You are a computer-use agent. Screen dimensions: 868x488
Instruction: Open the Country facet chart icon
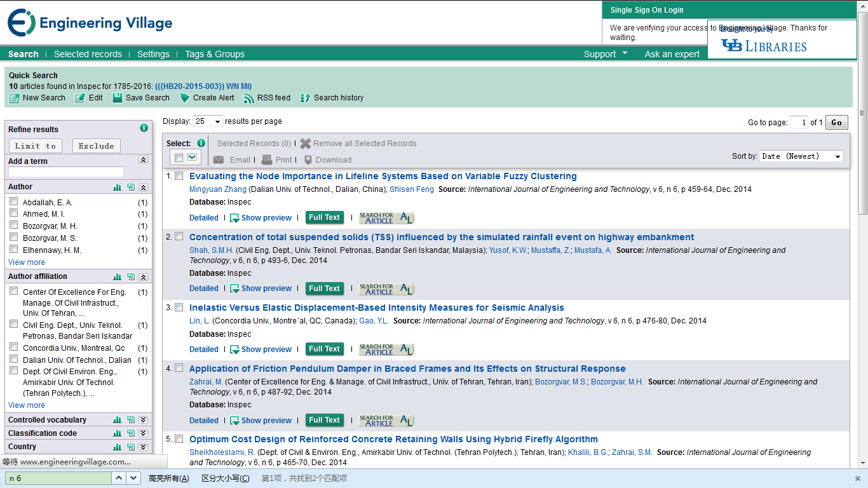(x=117, y=447)
